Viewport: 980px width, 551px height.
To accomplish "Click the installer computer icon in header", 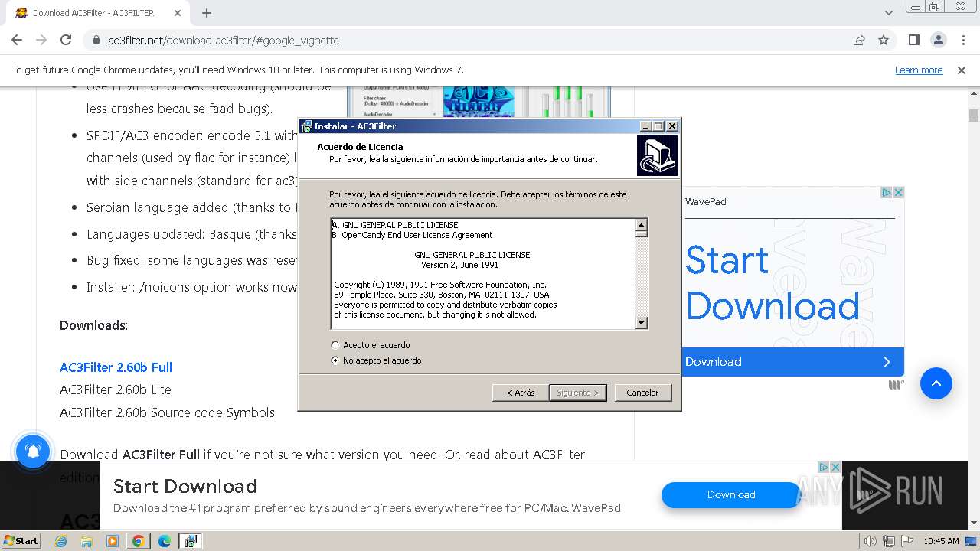I will point(657,156).
